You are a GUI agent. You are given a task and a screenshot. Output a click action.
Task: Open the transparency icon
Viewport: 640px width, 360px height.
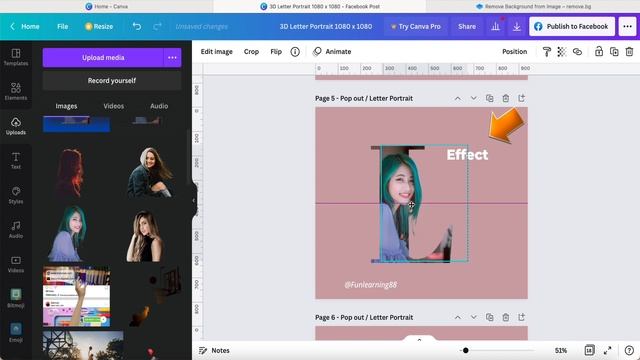coord(562,52)
